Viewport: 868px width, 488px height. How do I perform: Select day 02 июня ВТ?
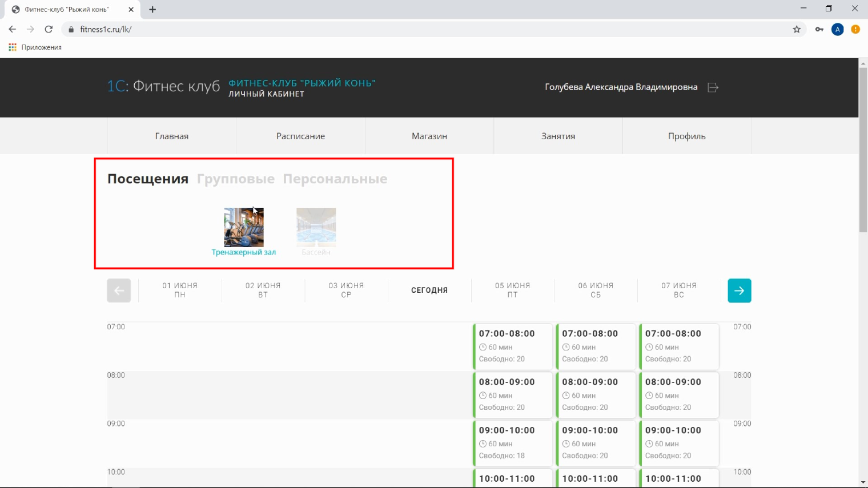pyautogui.click(x=263, y=290)
